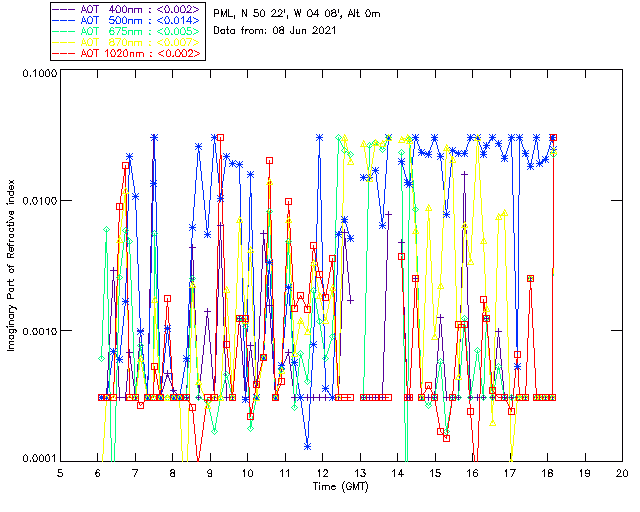The height and width of the screenshot is (512, 640).
Task: Click x-axis tick label 6
Action: (98, 473)
